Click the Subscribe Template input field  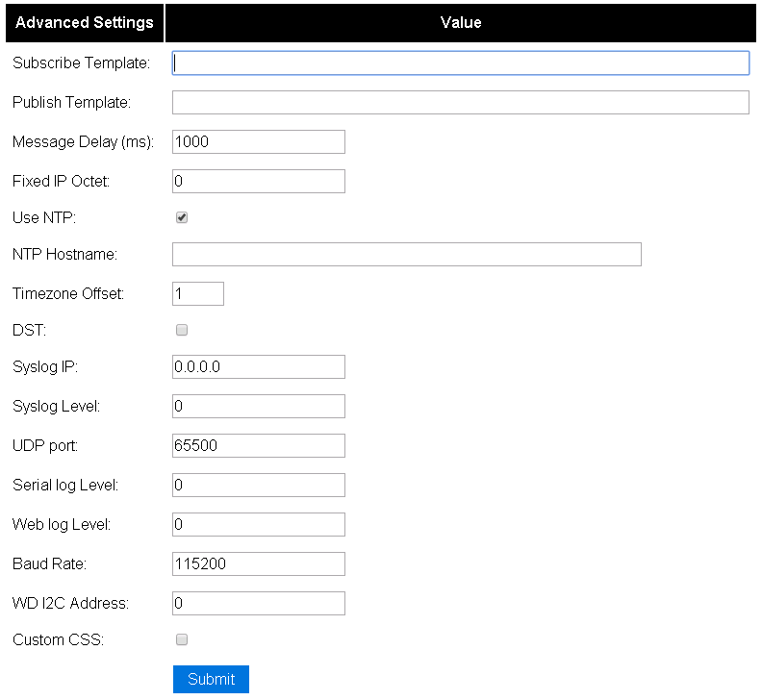[x=461, y=63]
